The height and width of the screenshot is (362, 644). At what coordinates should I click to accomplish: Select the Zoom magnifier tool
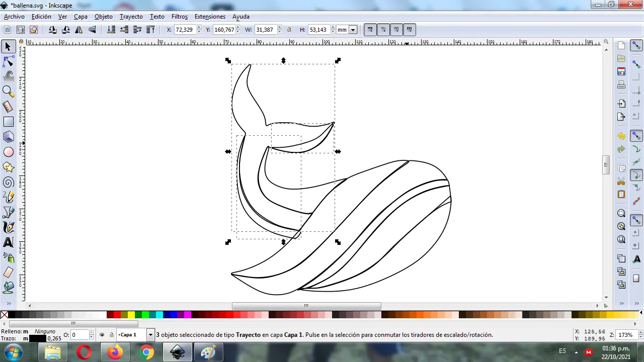pyautogui.click(x=8, y=92)
